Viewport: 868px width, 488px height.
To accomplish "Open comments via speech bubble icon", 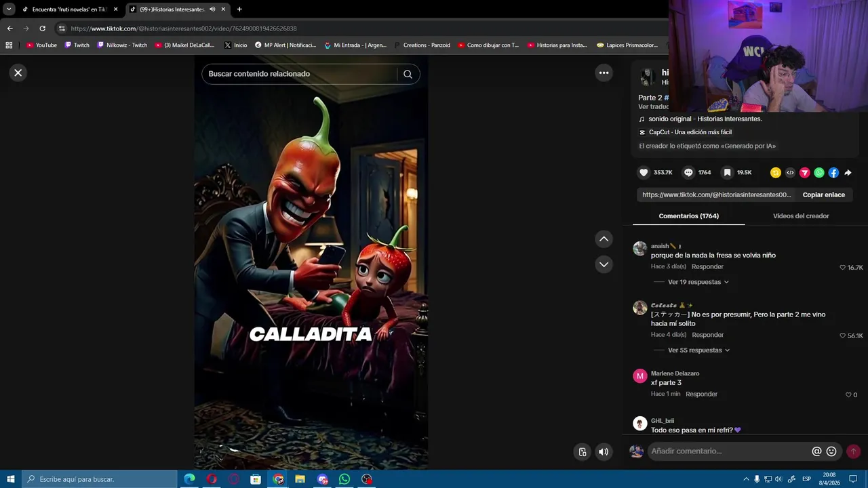I will 688,173.
